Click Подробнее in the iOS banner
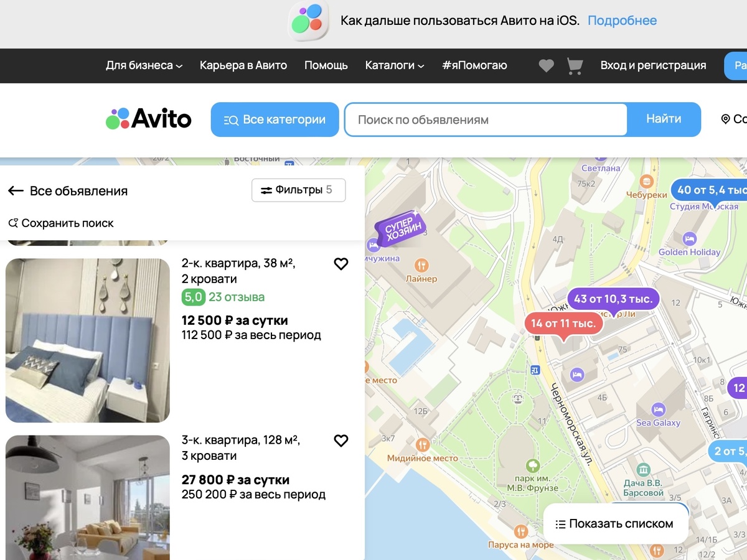Viewport: 747px width, 560px height. 622,21
